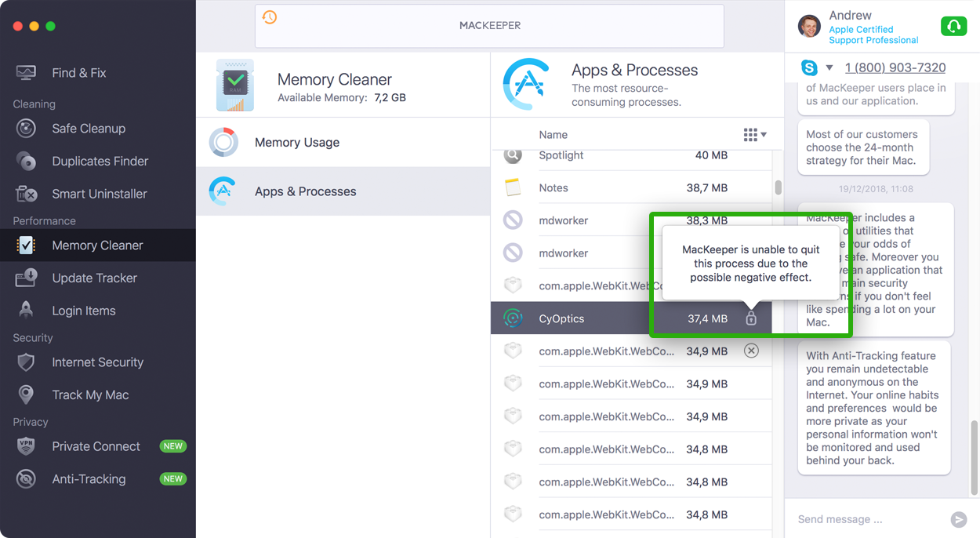Select Memory Cleaner in sidebar
The image size is (980, 538).
point(97,245)
